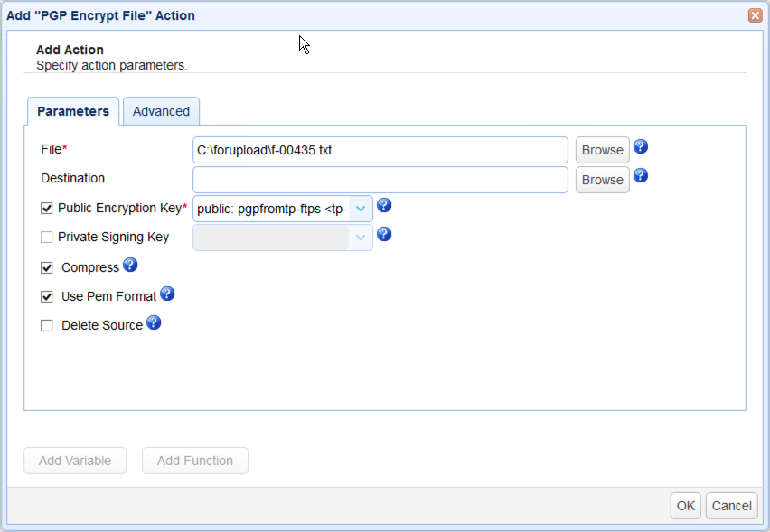Confirm the action with OK
The image size is (770, 532).
tap(686, 506)
